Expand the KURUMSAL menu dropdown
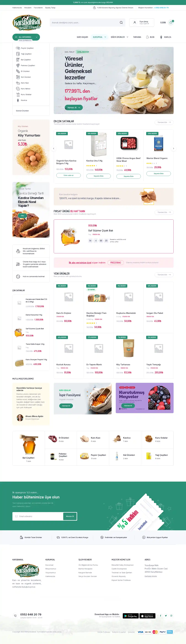Screen dimensions: 186x644 click(x=99, y=37)
